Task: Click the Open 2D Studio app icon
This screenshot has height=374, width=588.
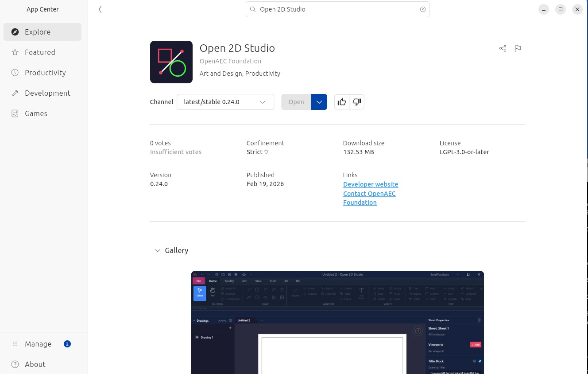Action: tap(171, 62)
